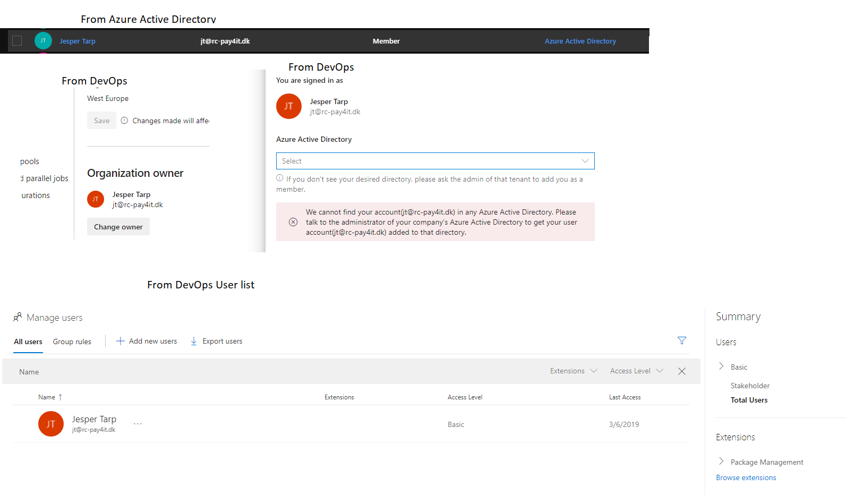Click Add new users
Screen dimensions: 846x504
coord(147,341)
